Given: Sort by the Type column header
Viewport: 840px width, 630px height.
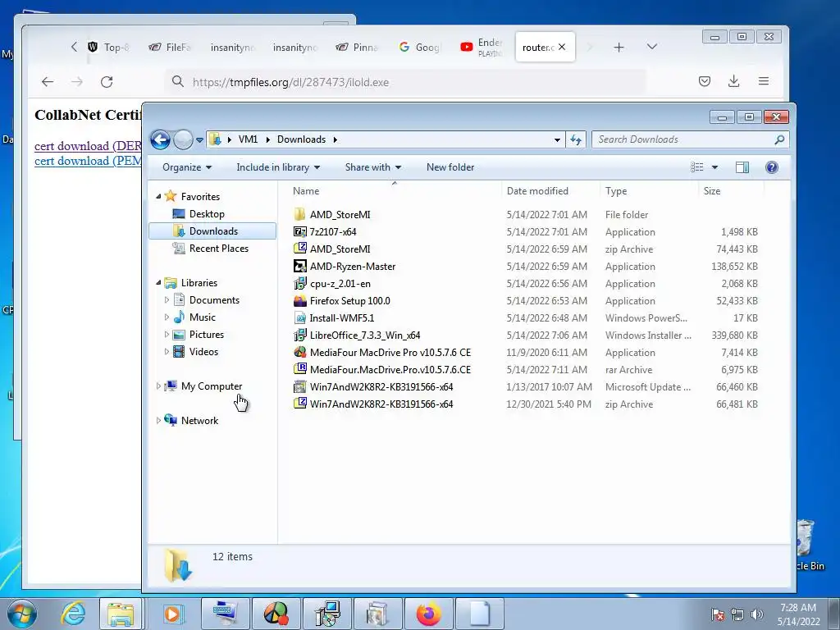Looking at the screenshot, I should click(x=616, y=190).
